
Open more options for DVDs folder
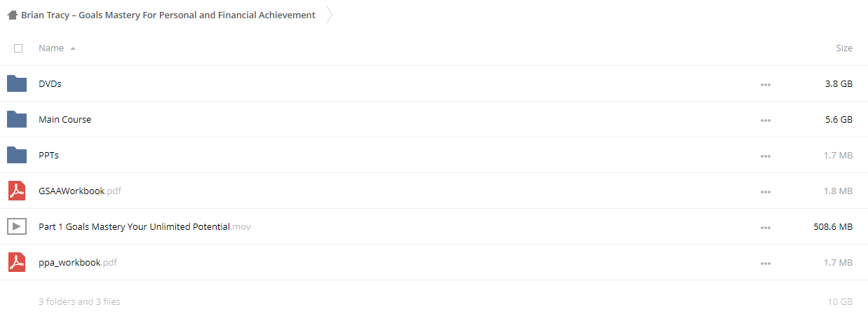coord(766,84)
